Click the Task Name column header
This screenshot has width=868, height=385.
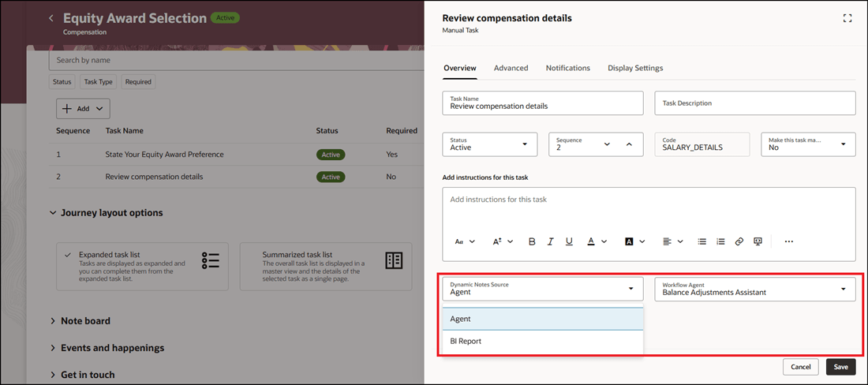pos(124,130)
